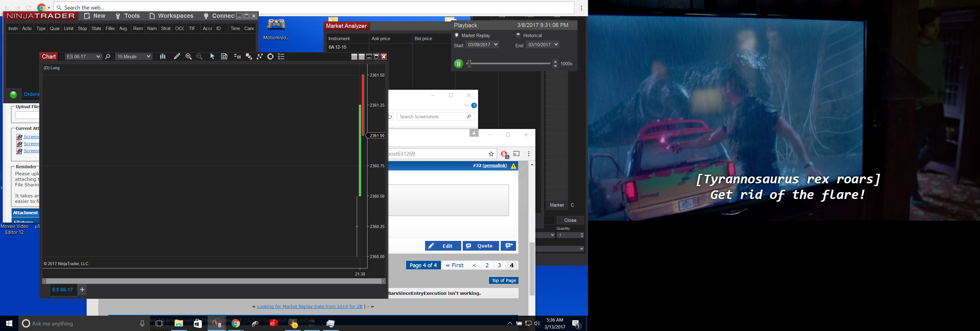Click the blue help question mark icon
Image resolution: width=980 pixels, height=331 pixels.
pos(474,105)
